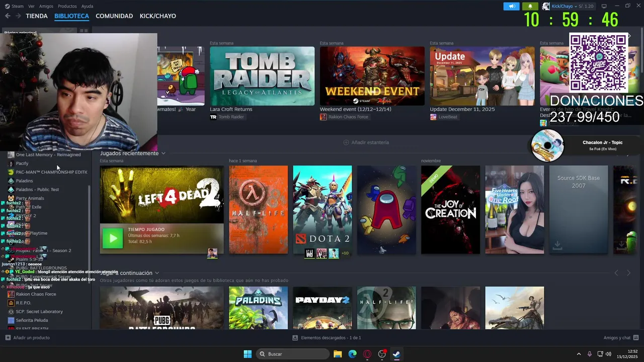
Task: Open Windows Start from the taskbar
Action: (248, 354)
